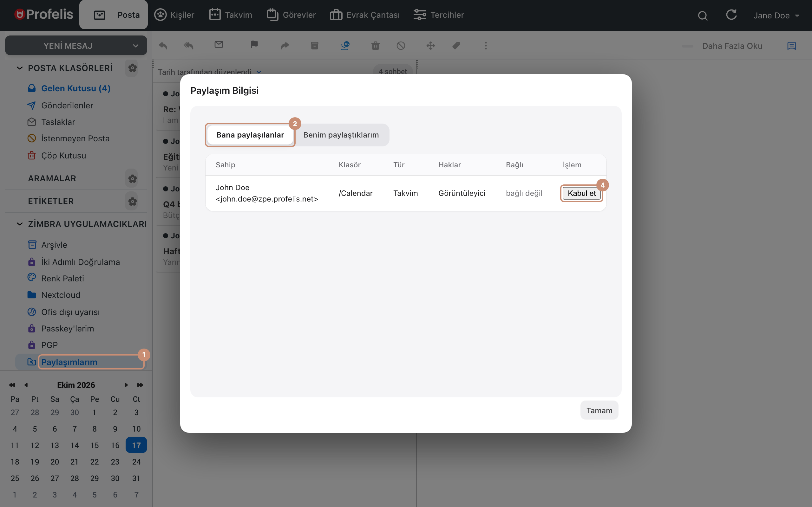Select the Bana paylaşılanlar tab

click(x=250, y=135)
